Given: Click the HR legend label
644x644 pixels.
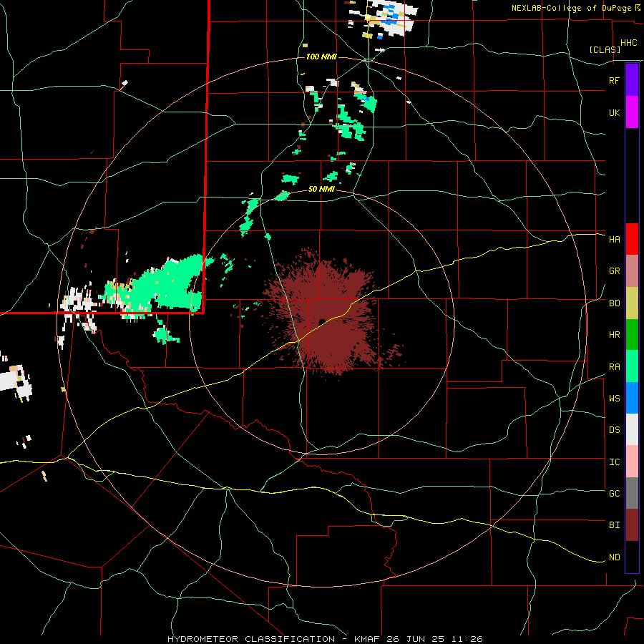Looking at the screenshot, I should [x=614, y=335].
